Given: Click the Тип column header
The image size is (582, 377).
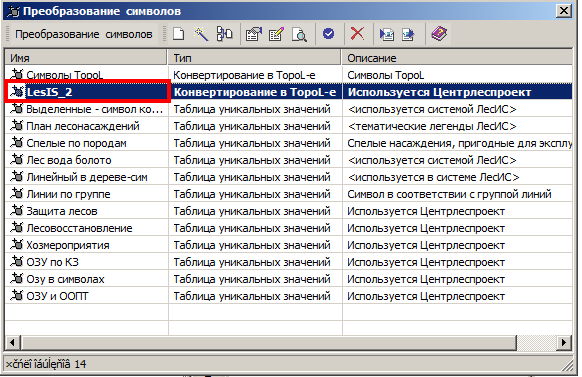Looking at the screenshot, I should tap(255, 58).
